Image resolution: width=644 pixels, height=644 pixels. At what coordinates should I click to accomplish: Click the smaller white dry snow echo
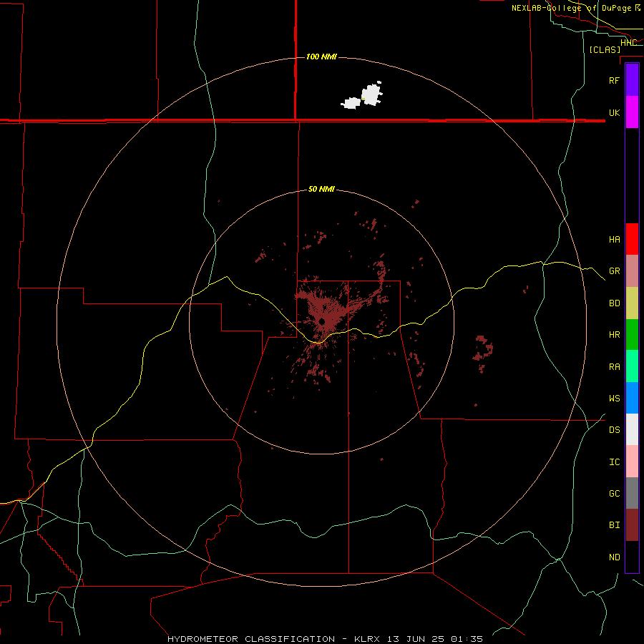tap(351, 103)
